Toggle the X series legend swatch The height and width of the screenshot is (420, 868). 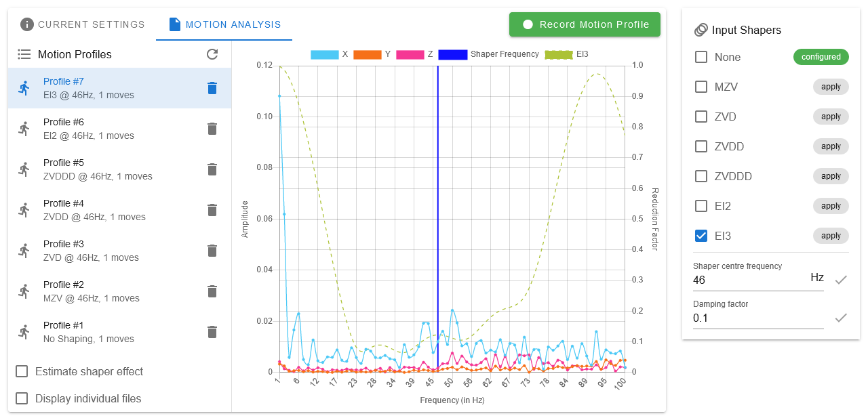click(x=325, y=54)
